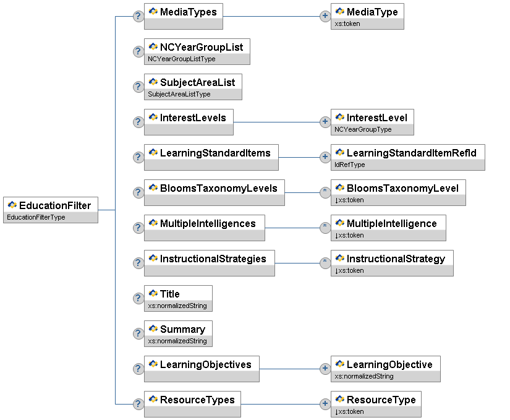The width and height of the screenshot is (510, 420).
Task: Expand the ResourceType plus button
Action: 325,404
